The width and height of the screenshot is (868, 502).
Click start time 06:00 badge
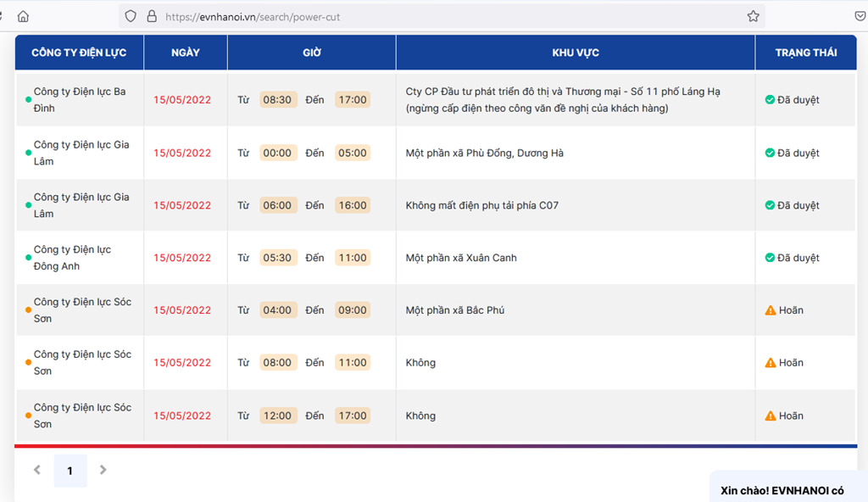pyautogui.click(x=278, y=205)
